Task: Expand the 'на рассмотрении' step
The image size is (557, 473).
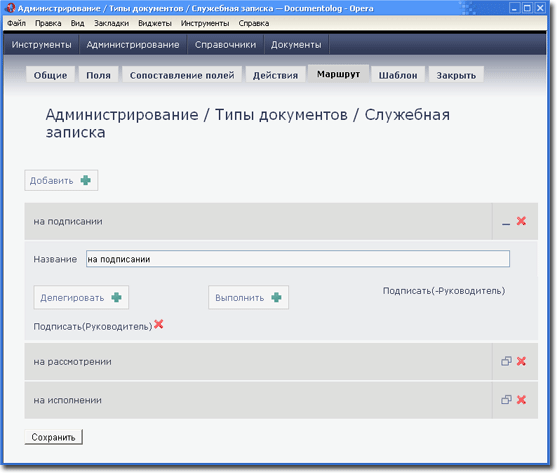Action: click(x=506, y=361)
